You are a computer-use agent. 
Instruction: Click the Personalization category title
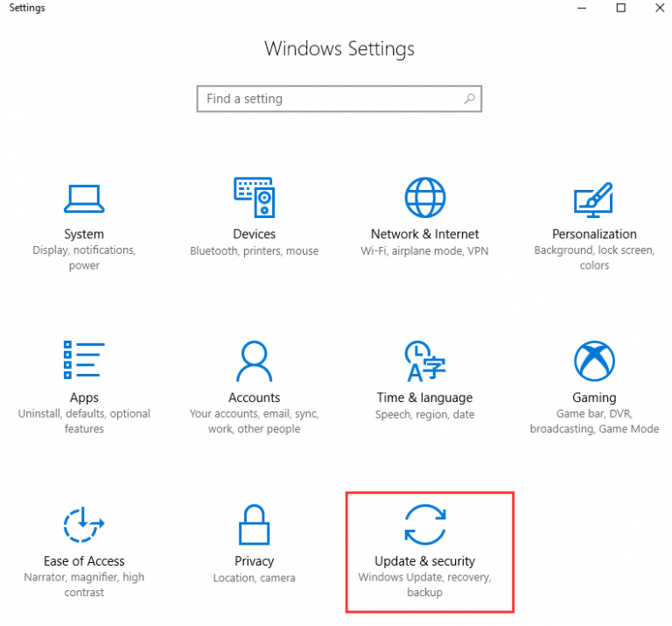point(594,234)
